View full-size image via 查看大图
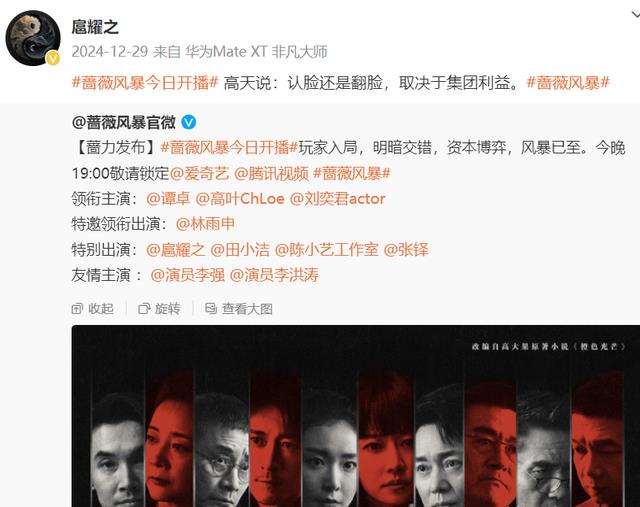 (239, 309)
